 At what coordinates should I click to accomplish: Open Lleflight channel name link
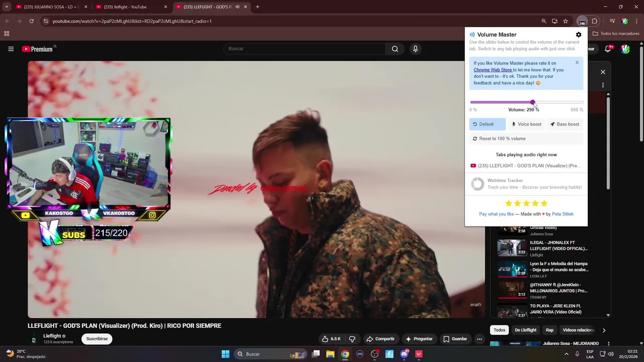point(52,336)
